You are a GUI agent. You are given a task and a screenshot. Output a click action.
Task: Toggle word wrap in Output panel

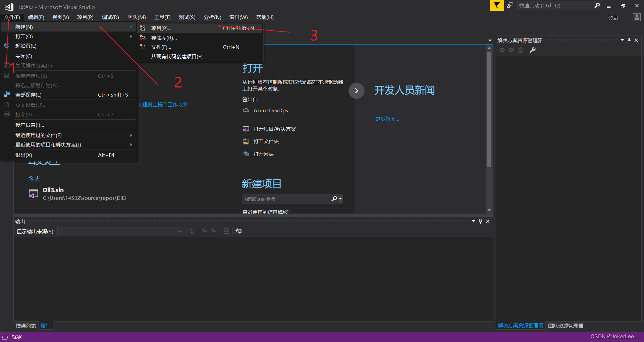[238, 231]
